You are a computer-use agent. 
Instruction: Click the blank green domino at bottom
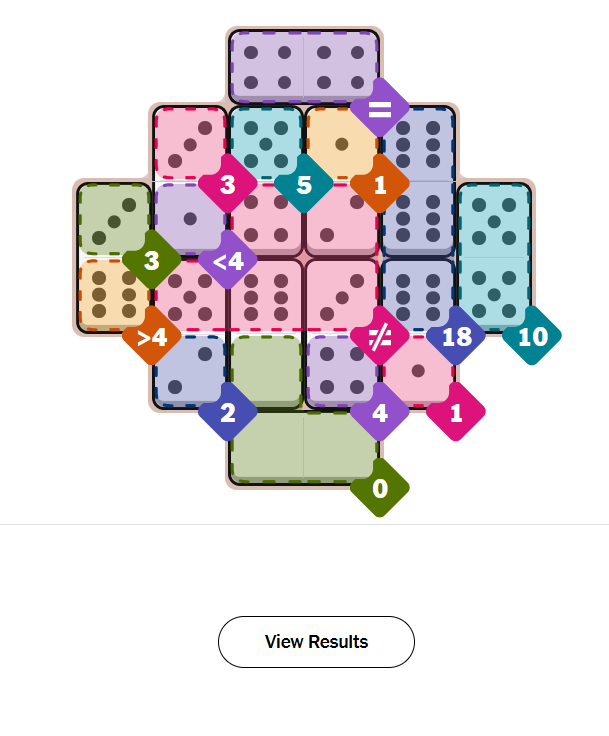pyautogui.click(x=304, y=448)
